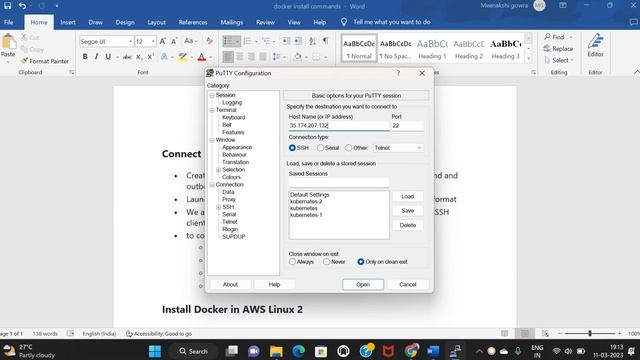Adjust the Word zoom slider handle
The width and height of the screenshot is (640, 360).
(590, 333)
